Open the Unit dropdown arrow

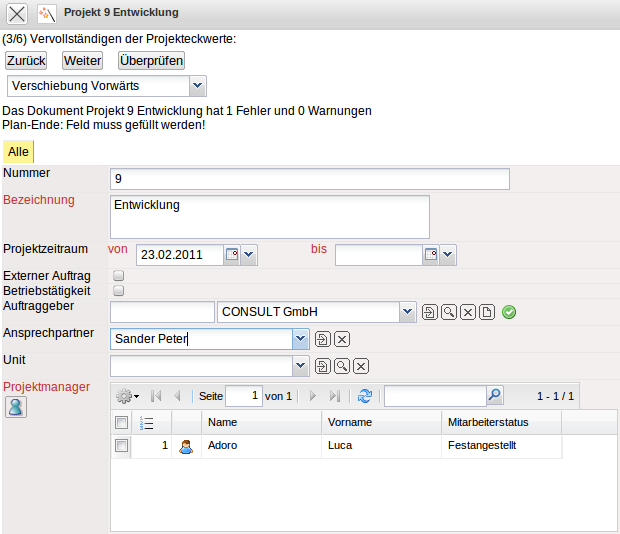point(301,366)
